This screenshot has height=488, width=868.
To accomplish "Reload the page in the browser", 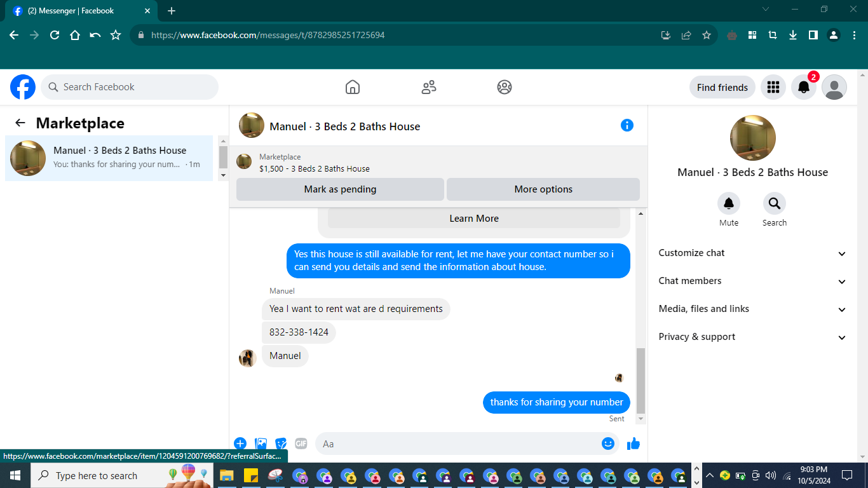I will click(x=55, y=35).
